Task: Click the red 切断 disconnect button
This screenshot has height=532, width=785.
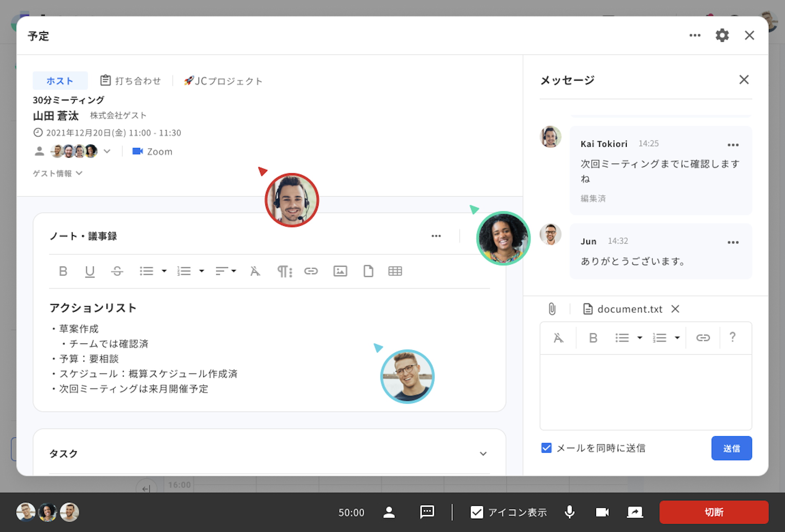Action: [713, 512]
